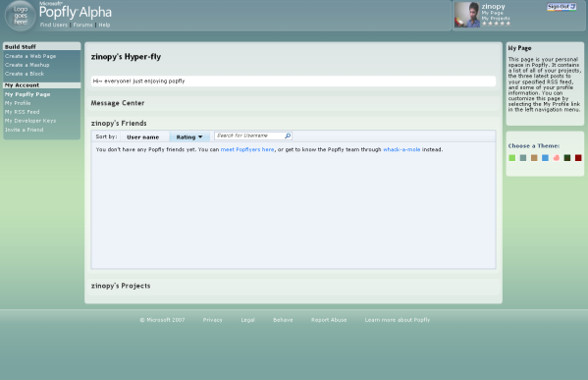The width and height of the screenshot is (588, 380).
Task: Open My Projects link in header
Action: 496,18
